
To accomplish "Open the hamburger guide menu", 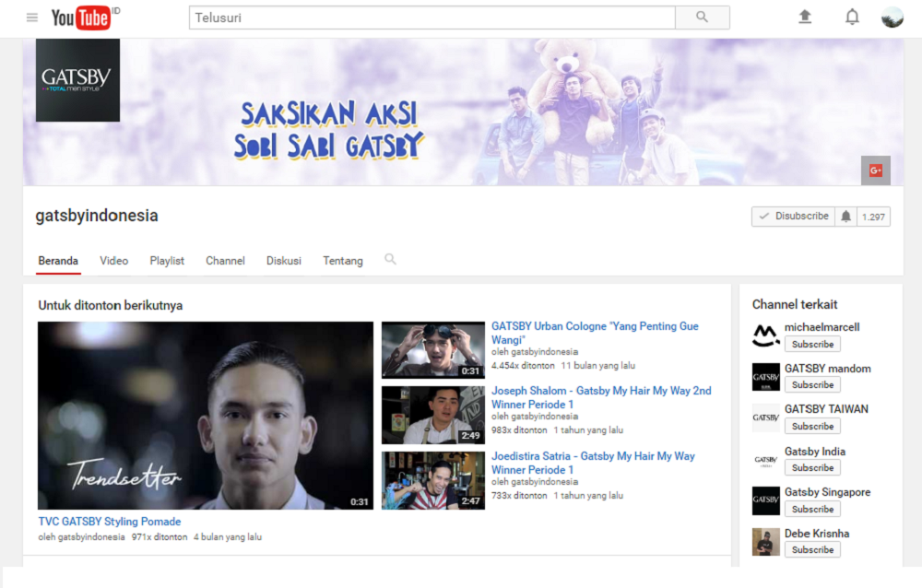I will (32, 18).
